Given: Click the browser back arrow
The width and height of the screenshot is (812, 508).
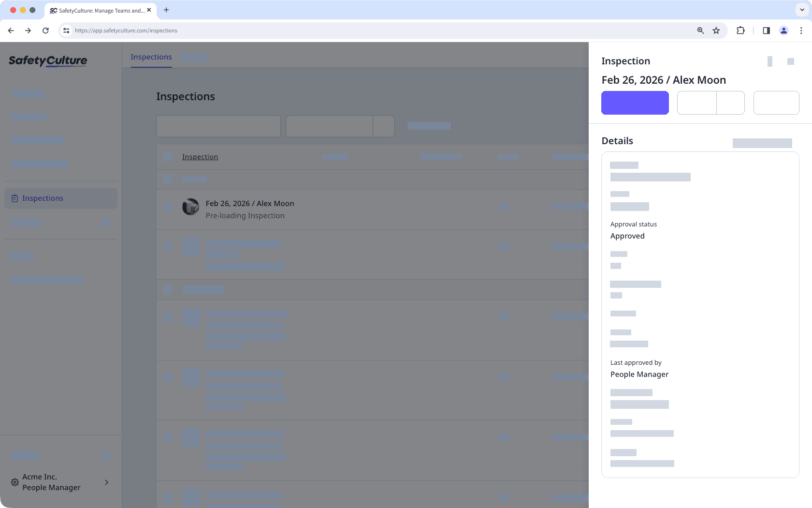Looking at the screenshot, I should point(11,30).
